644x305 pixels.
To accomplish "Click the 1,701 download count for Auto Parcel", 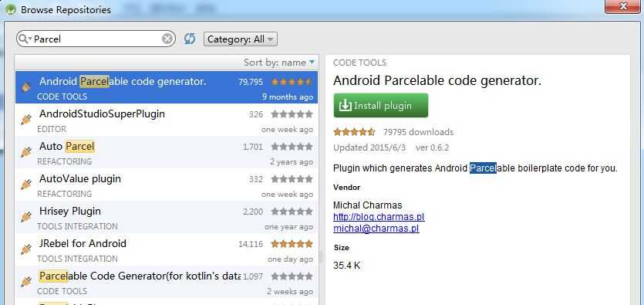I will (x=253, y=147).
